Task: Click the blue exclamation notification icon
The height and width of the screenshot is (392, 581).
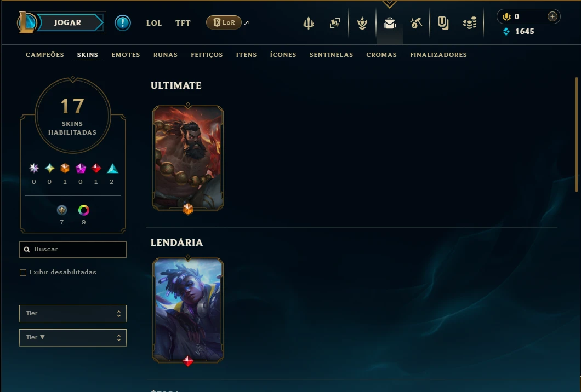Action: click(x=123, y=23)
